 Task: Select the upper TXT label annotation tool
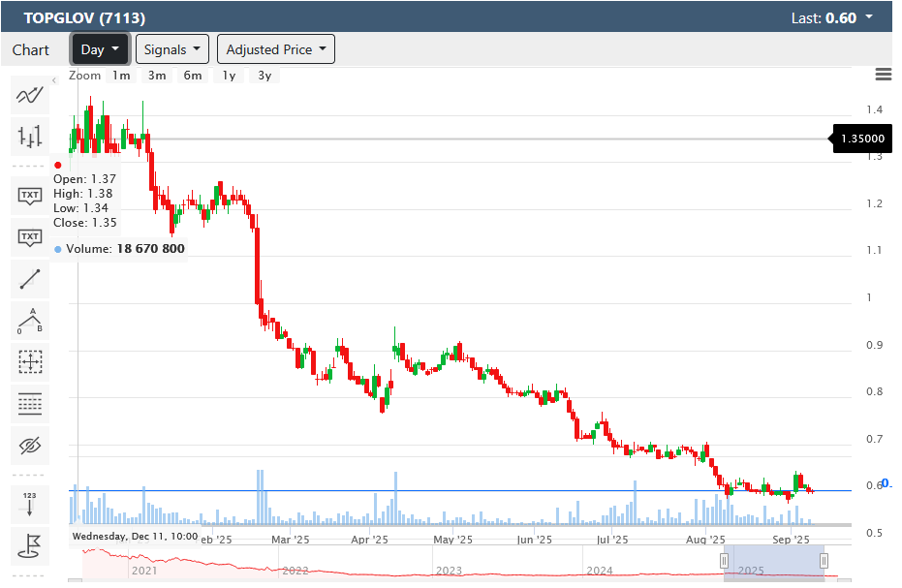[x=30, y=196]
